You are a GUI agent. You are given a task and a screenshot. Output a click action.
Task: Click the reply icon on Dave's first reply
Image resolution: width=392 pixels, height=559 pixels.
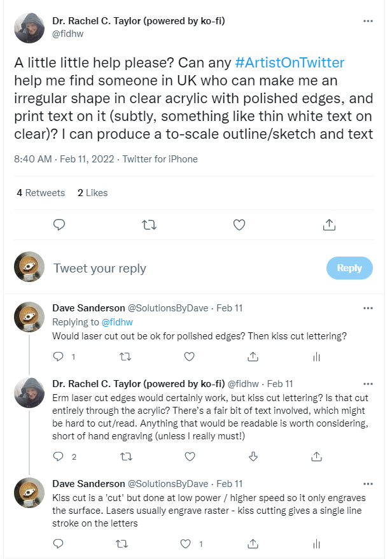59,357
